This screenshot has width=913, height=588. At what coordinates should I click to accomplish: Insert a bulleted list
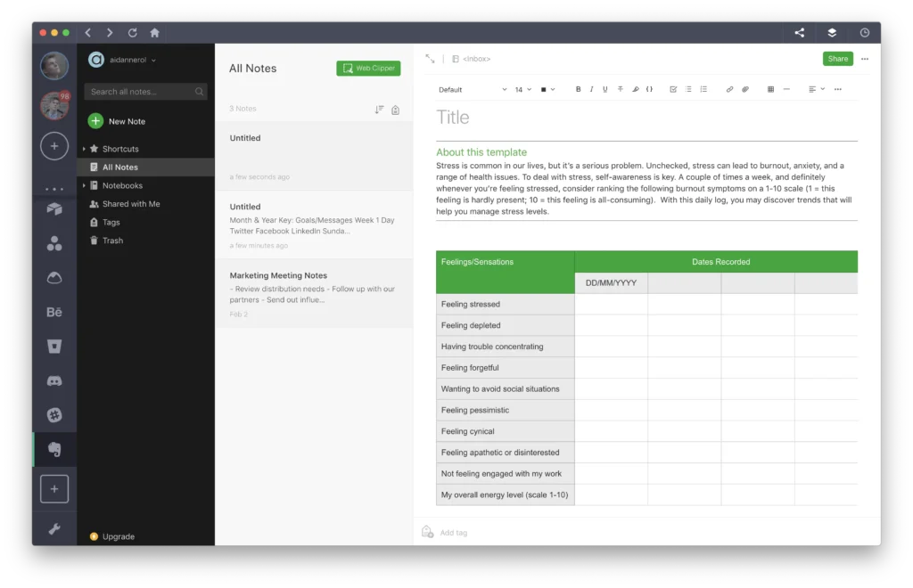click(688, 90)
